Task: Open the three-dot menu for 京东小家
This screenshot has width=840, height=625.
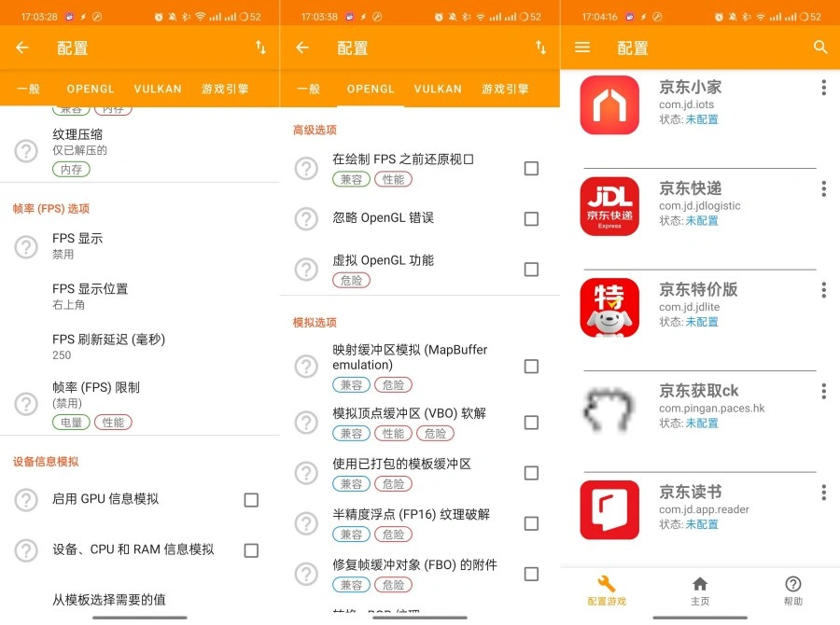Action: tap(824, 87)
